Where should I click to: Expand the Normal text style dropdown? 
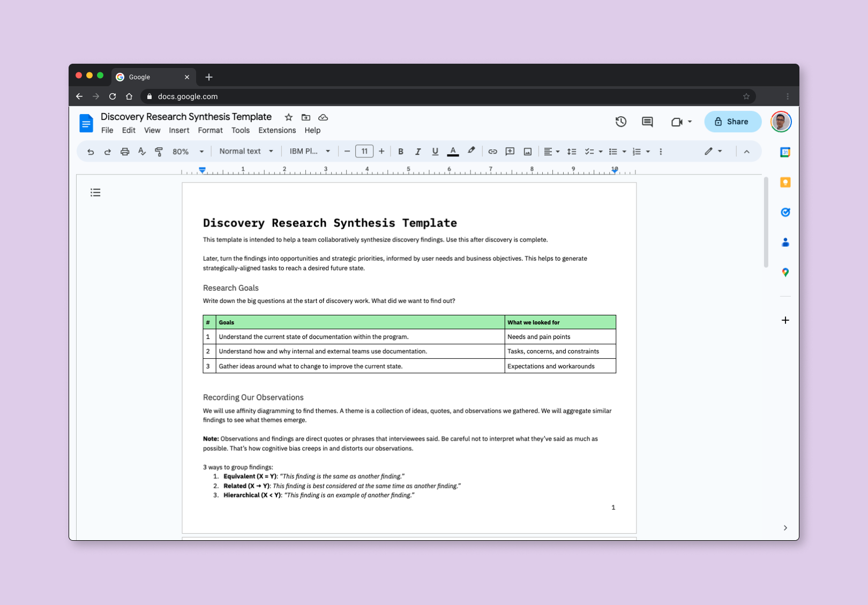pos(246,152)
